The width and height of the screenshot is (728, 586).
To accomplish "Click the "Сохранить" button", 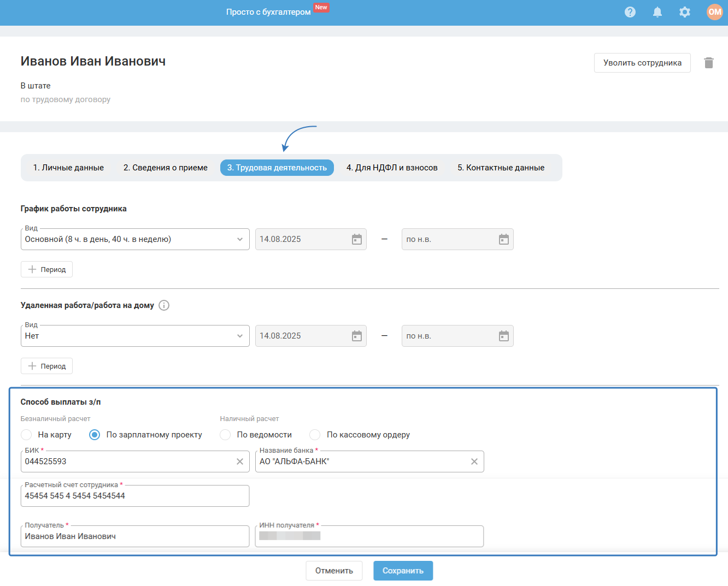I will [403, 571].
